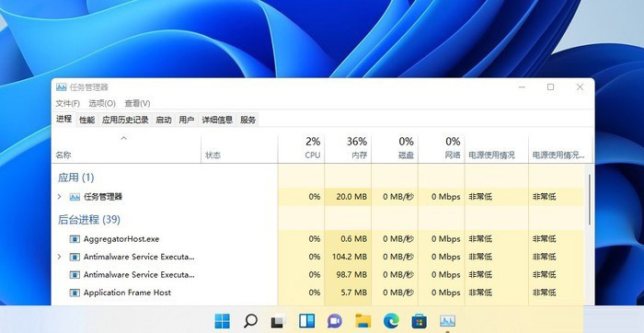Switch to the 性能 tab
The image size is (644, 333).
click(86, 120)
